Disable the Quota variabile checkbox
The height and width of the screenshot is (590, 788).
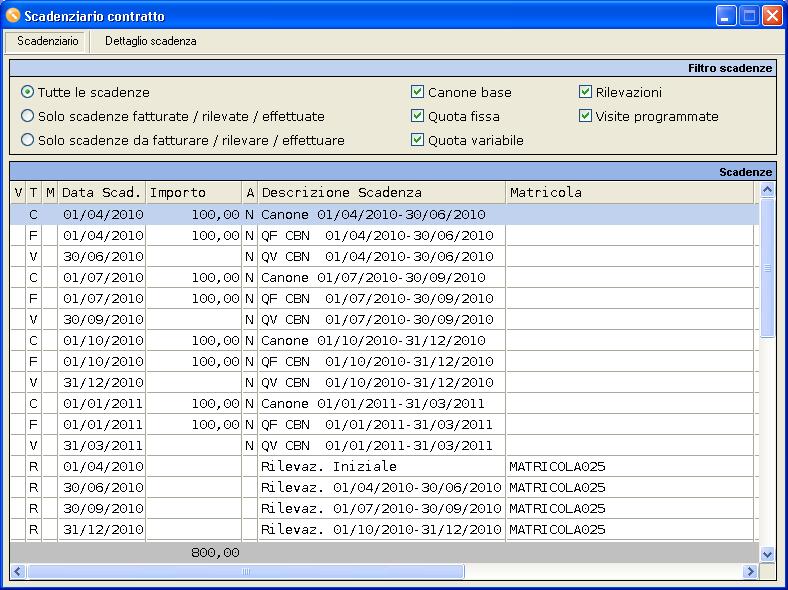tap(418, 140)
